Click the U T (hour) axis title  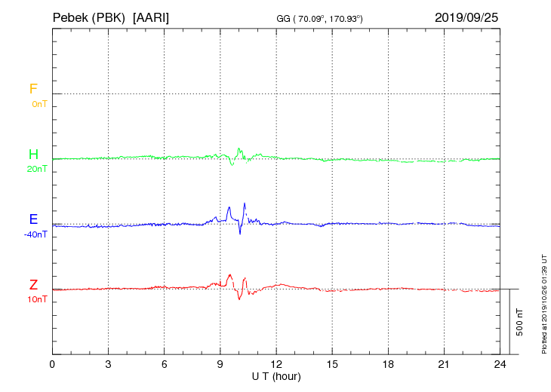pyautogui.click(x=276, y=377)
